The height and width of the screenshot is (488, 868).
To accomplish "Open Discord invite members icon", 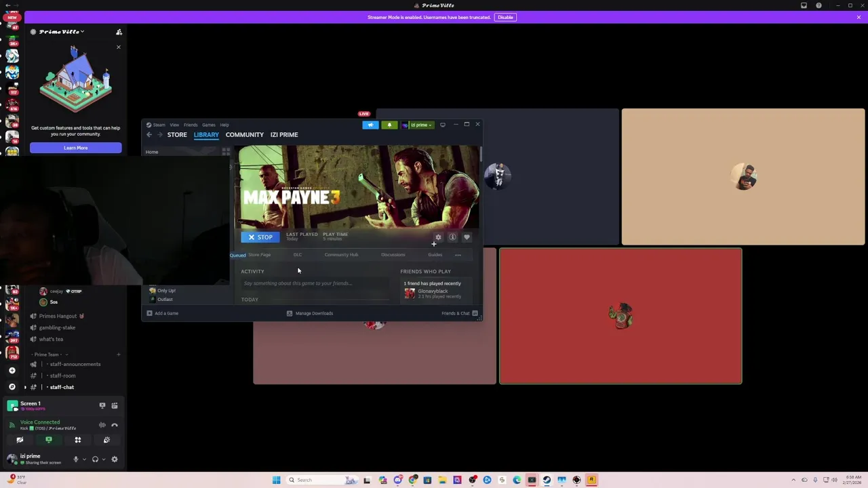I will [119, 32].
